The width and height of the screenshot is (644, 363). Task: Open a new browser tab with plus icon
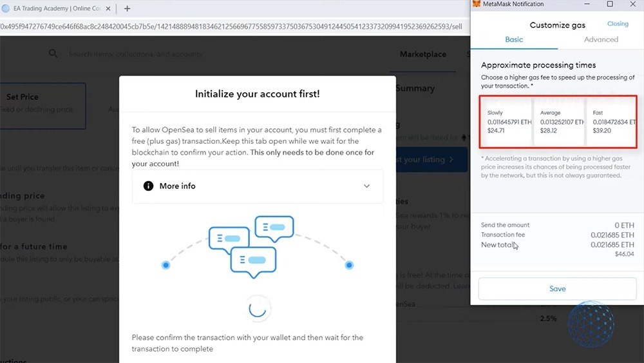pyautogui.click(x=127, y=8)
